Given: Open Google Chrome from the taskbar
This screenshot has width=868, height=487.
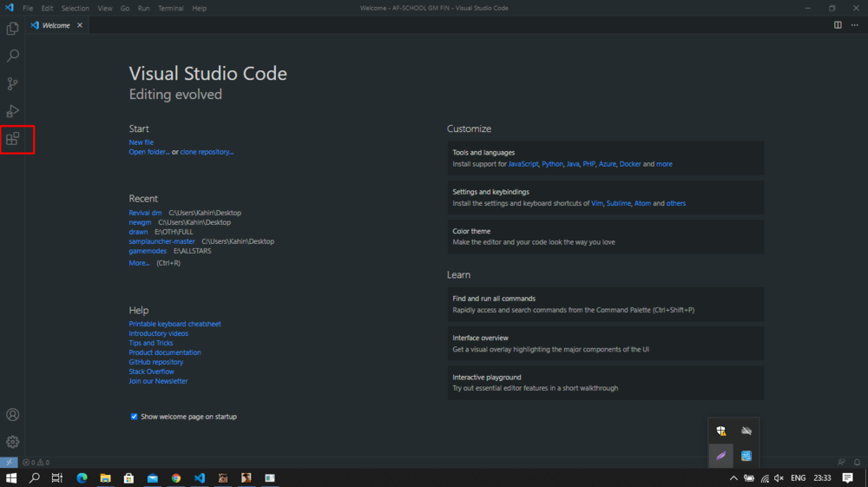Looking at the screenshot, I should point(176,478).
